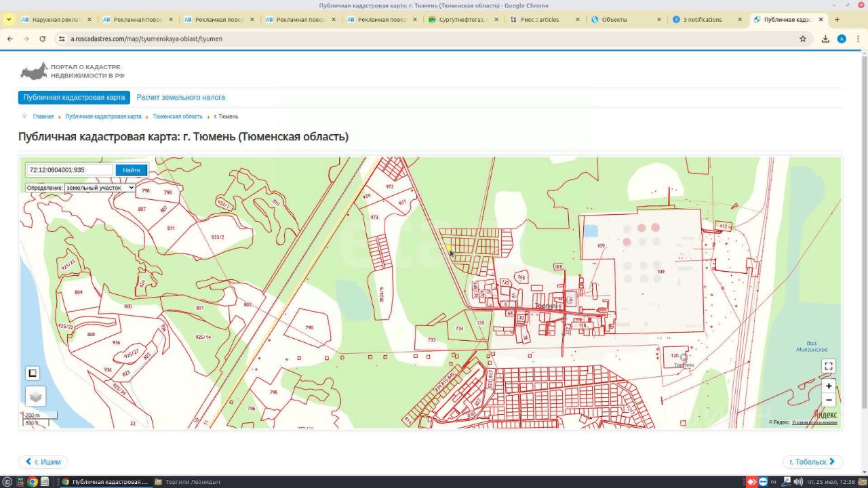Click the 'Тюменская область' breadcrumb link

coord(177,117)
